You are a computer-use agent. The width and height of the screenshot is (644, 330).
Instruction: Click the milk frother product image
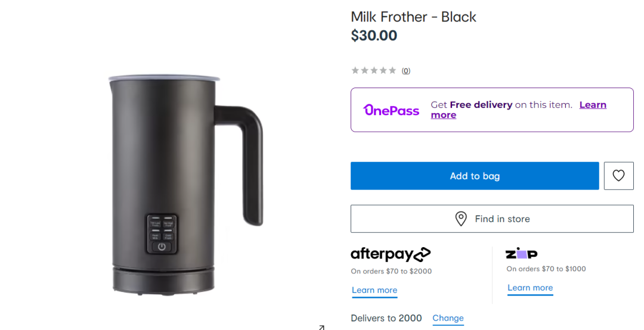tap(179, 179)
